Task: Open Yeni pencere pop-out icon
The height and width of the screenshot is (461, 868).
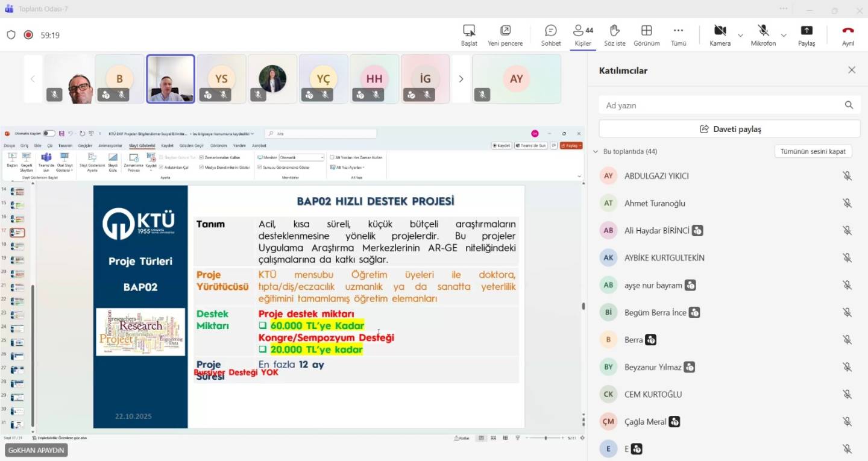Action: (x=505, y=31)
